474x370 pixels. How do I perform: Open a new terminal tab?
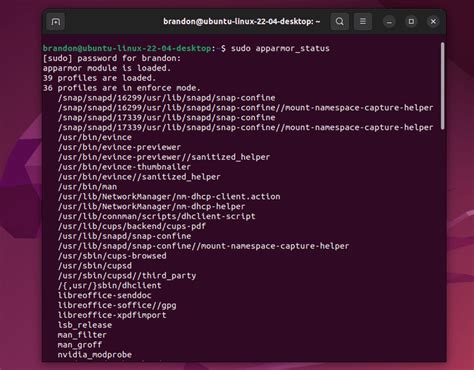click(56, 22)
